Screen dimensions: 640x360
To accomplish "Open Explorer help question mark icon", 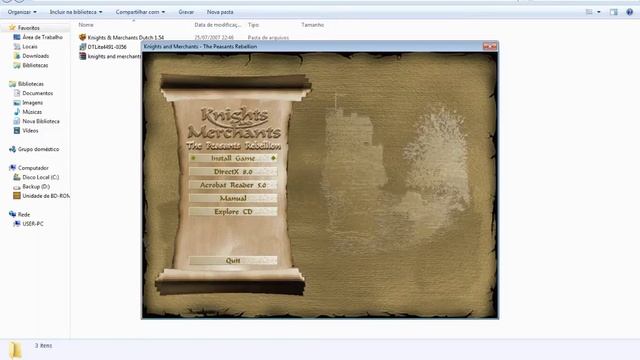I will [x=629, y=12].
